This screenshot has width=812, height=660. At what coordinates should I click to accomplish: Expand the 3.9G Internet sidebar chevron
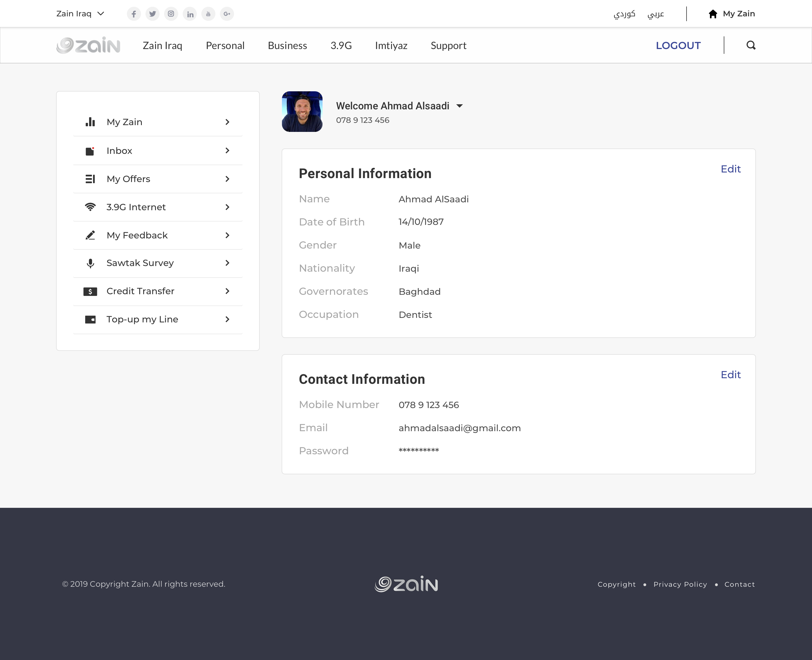pyautogui.click(x=228, y=207)
